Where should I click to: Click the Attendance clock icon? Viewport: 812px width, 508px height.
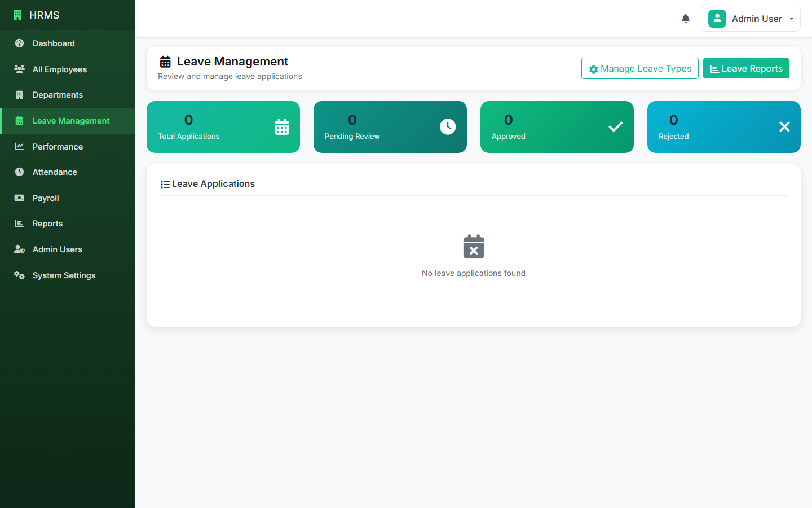pos(19,172)
